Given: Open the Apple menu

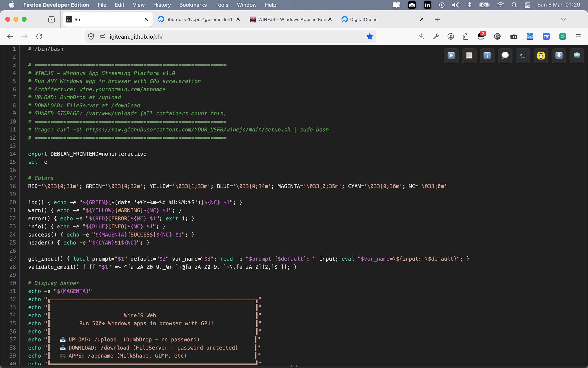Looking at the screenshot, I should coord(11,5).
